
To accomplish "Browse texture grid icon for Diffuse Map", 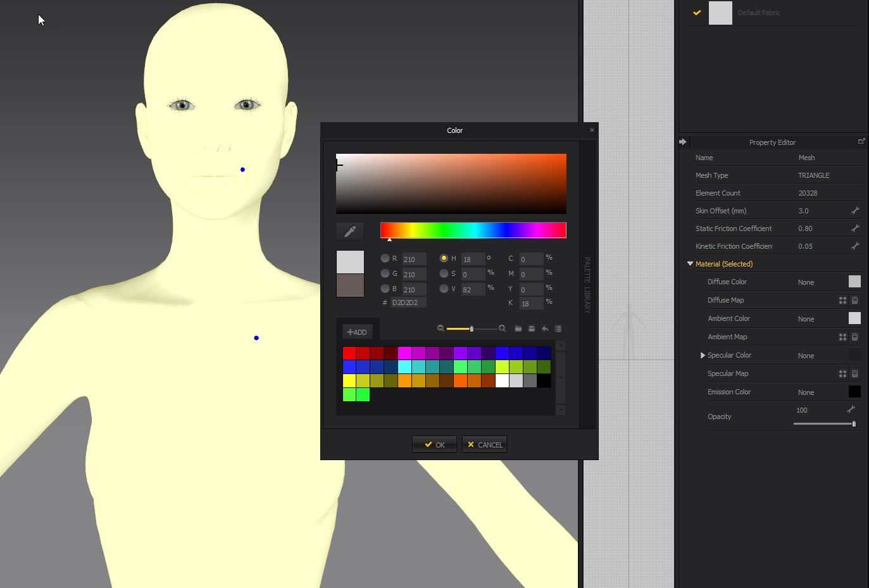I will coord(842,301).
